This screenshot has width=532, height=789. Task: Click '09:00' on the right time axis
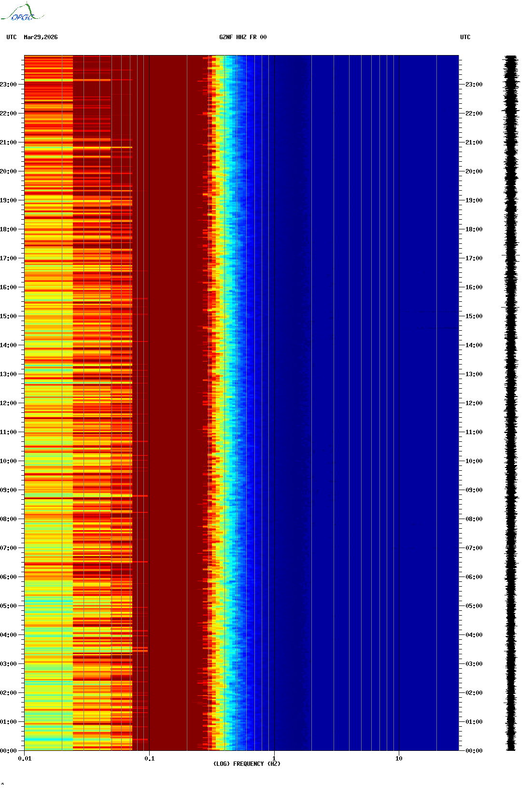point(474,490)
